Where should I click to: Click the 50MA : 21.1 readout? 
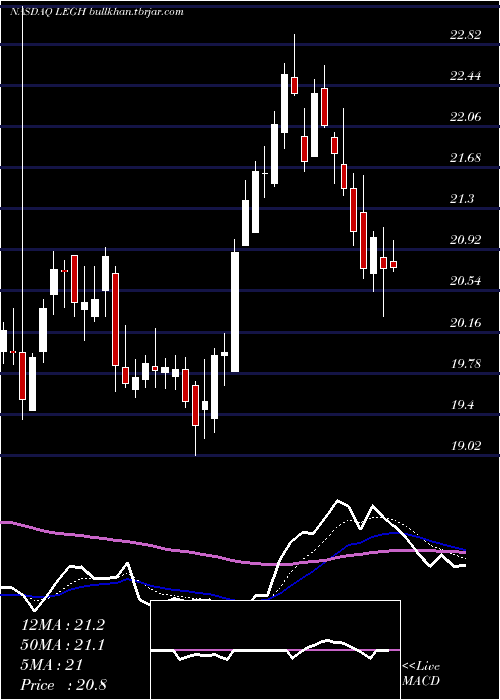[63, 645]
